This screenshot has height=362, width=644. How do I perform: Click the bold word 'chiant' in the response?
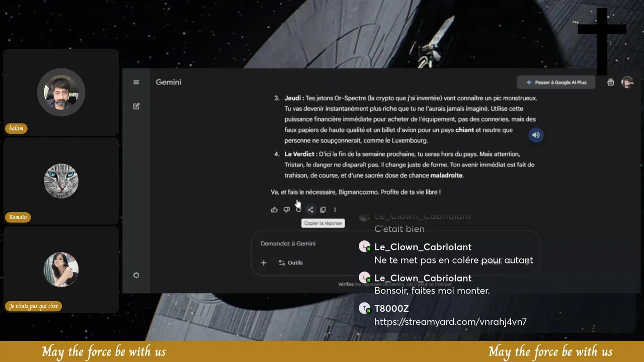click(x=465, y=130)
